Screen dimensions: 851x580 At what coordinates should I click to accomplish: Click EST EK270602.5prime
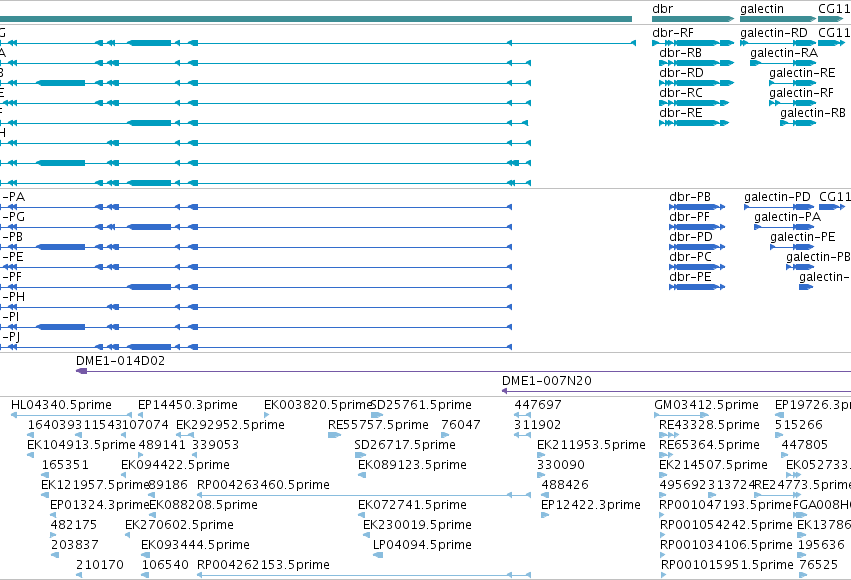tap(179, 526)
